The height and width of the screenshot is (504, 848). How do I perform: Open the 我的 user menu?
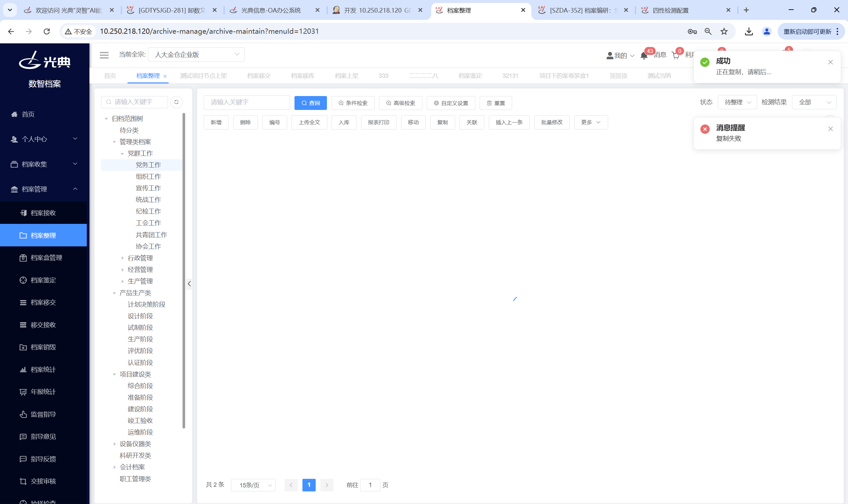pyautogui.click(x=620, y=56)
